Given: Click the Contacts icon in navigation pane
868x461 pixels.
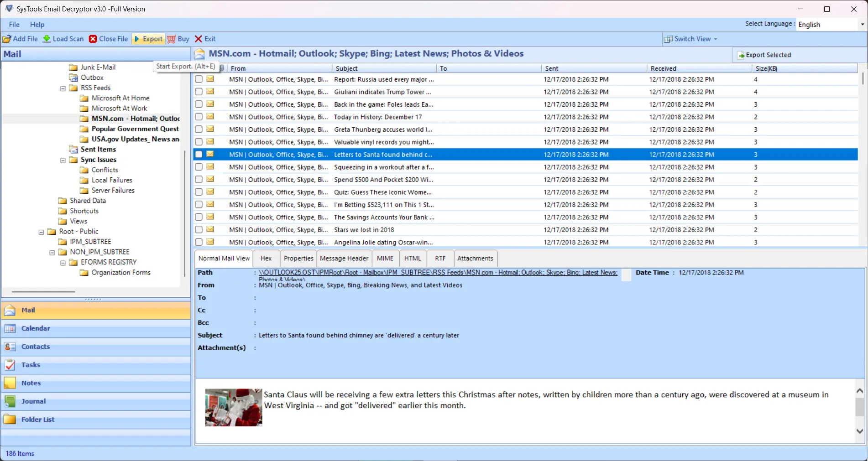Looking at the screenshot, I should (x=10, y=347).
